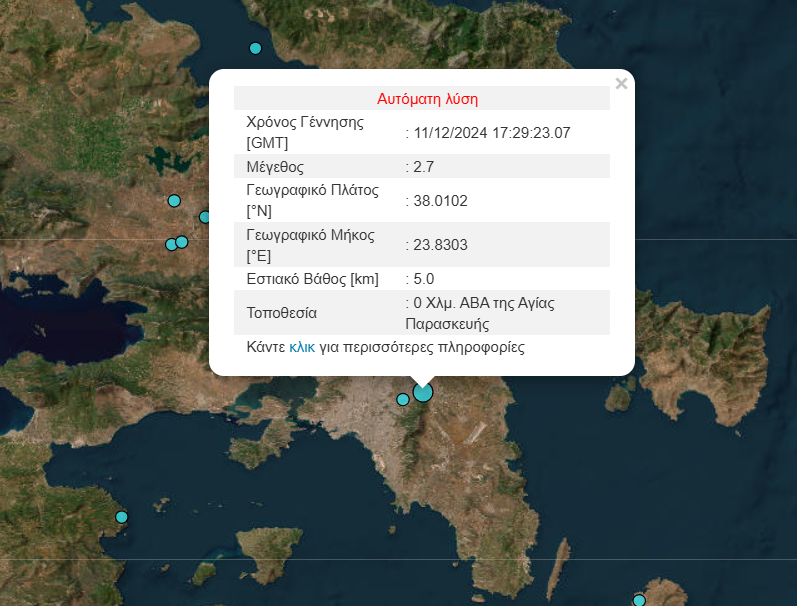Click the left marker of the overlapping pair
Viewport: 797px width, 606px height.
click(x=171, y=244)
